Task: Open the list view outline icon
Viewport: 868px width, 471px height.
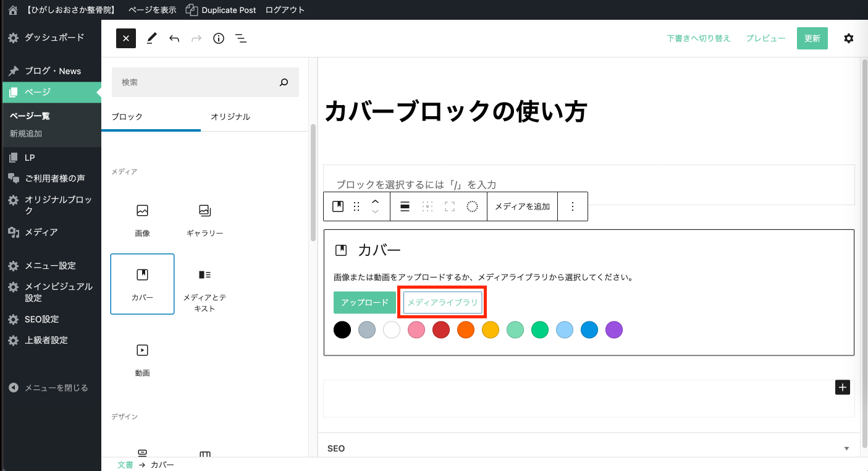Action: [241, 38]
